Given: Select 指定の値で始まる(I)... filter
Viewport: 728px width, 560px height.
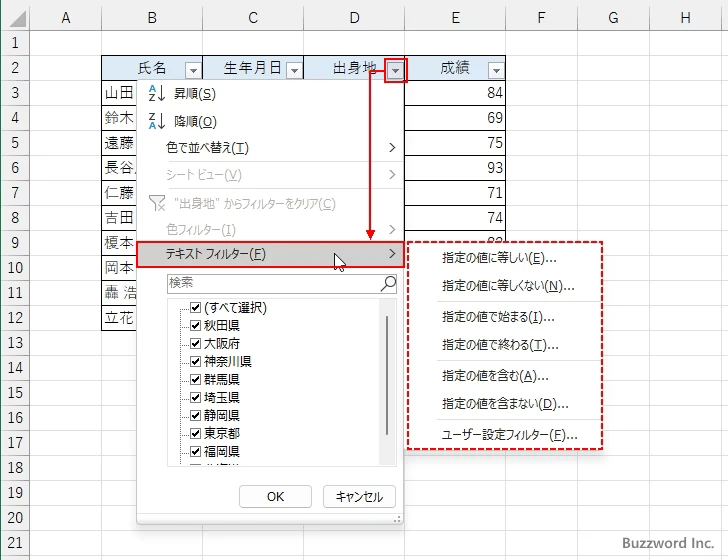Looking at the screenshot, I should pyautogui.click(x=505, y=317).
